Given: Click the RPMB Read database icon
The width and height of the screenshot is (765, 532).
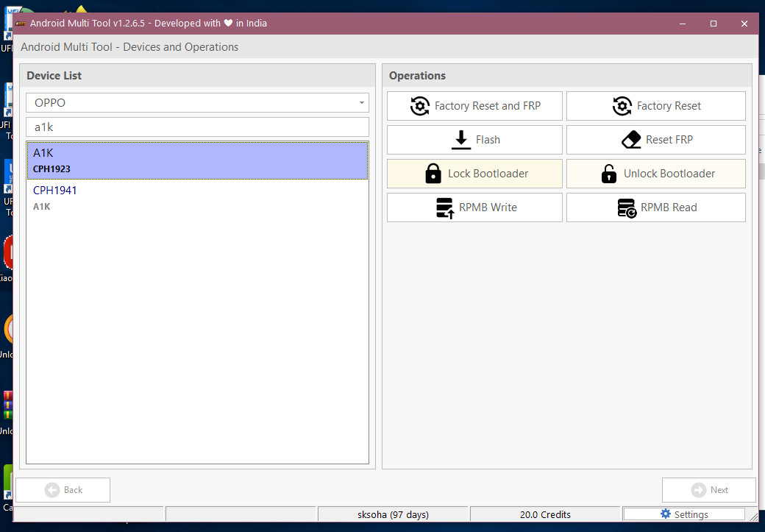Looking at the screenshot, I should (x=627, y=208).
